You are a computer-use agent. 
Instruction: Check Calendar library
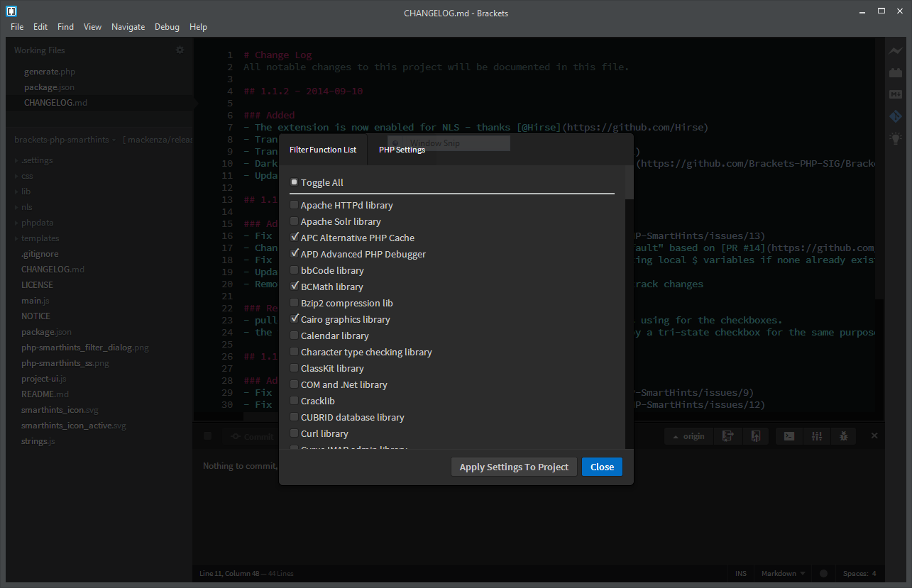tap(295, 335)
